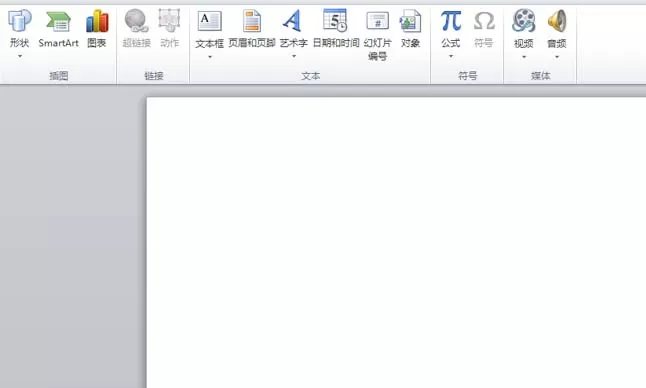This screenshot has height=388, width=646.
Task: Insert an 对象 object
Action: [x=410, y=28]
